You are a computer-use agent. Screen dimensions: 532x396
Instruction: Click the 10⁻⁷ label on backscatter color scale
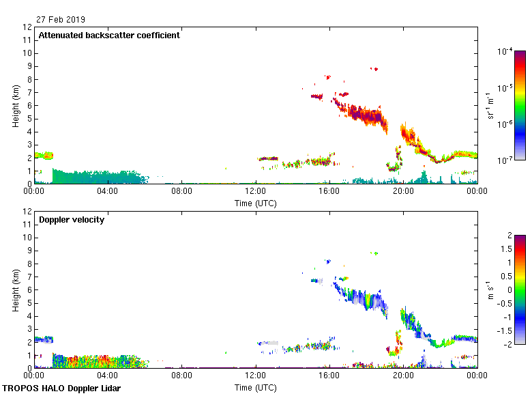click(x=505, y=160)
